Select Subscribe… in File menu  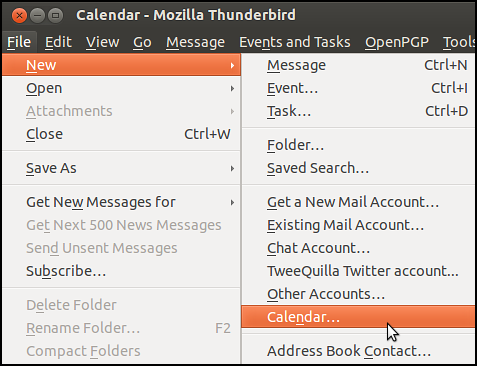121,271
